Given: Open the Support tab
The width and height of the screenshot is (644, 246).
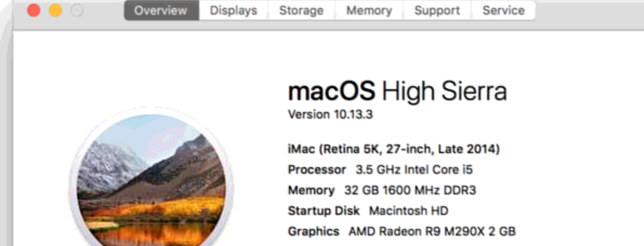Looking at the screenshot, I should coord(437,10).
